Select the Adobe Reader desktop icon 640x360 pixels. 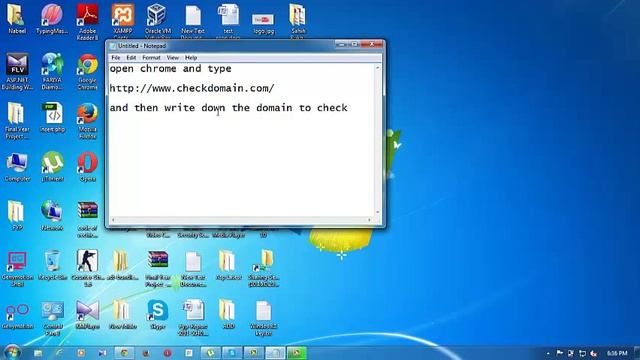coord(87,22)
